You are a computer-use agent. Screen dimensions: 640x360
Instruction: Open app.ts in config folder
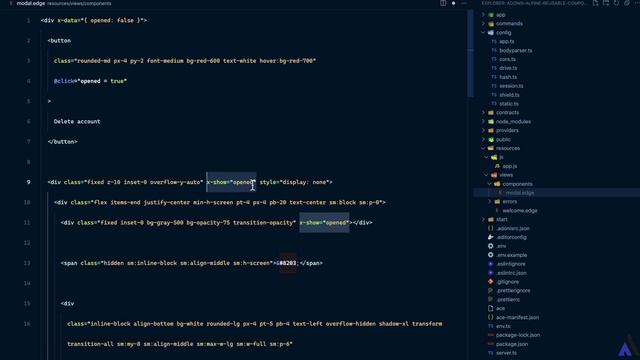(x=507, y=42)
